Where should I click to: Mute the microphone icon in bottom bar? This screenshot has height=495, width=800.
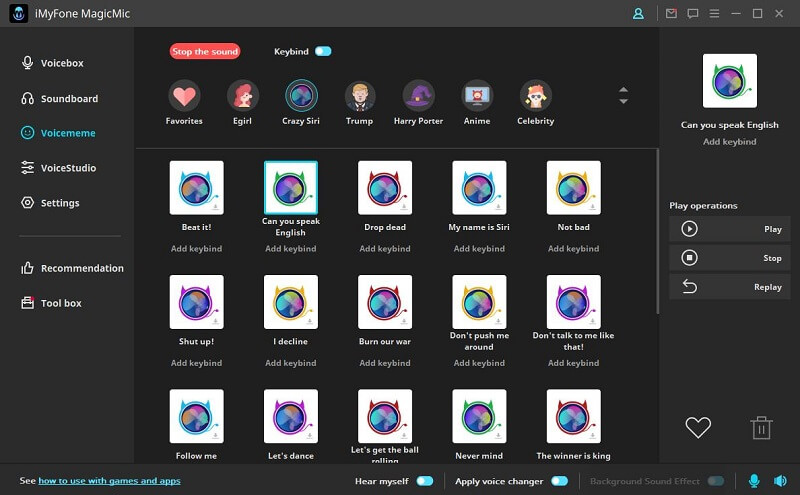tap(754, 481)
